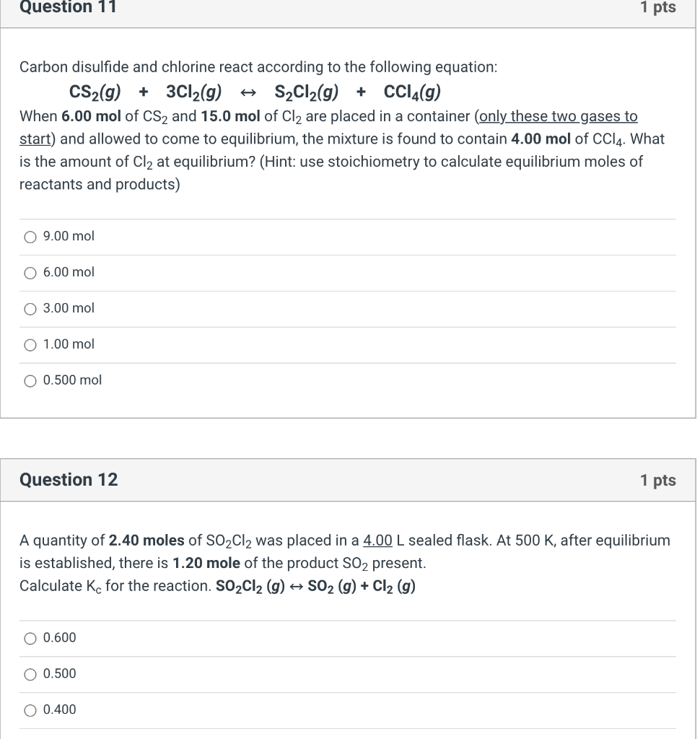Click the 1 pts label for Question 11

[657, 9]
